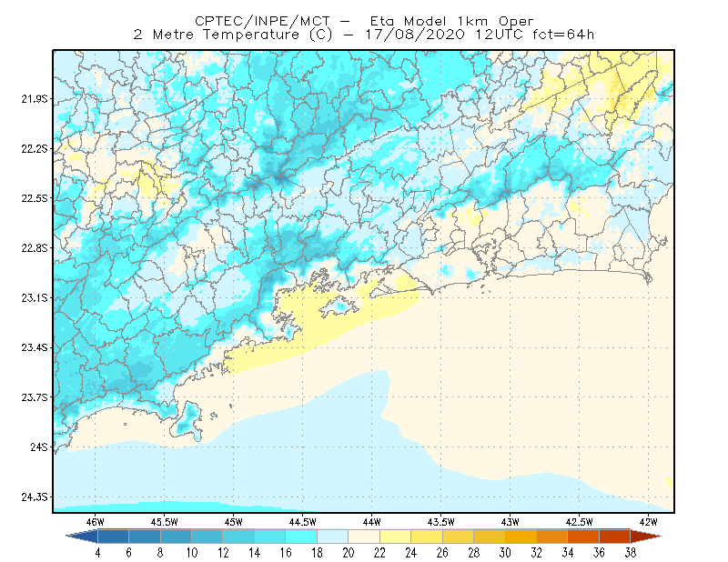This screenshot has width=728, height=562.
Task: Click the 44W longitude axis label
Action: point(371,522)
